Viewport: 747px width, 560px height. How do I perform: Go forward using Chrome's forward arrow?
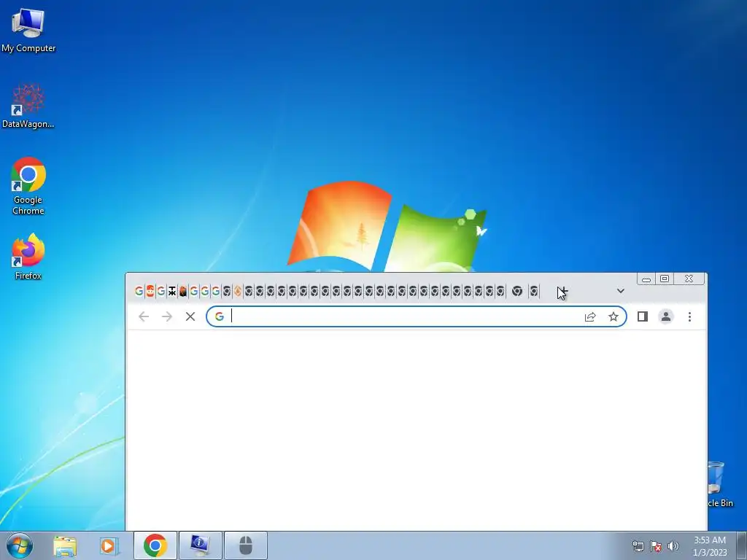pyautogui.click(x=167, y=316)
